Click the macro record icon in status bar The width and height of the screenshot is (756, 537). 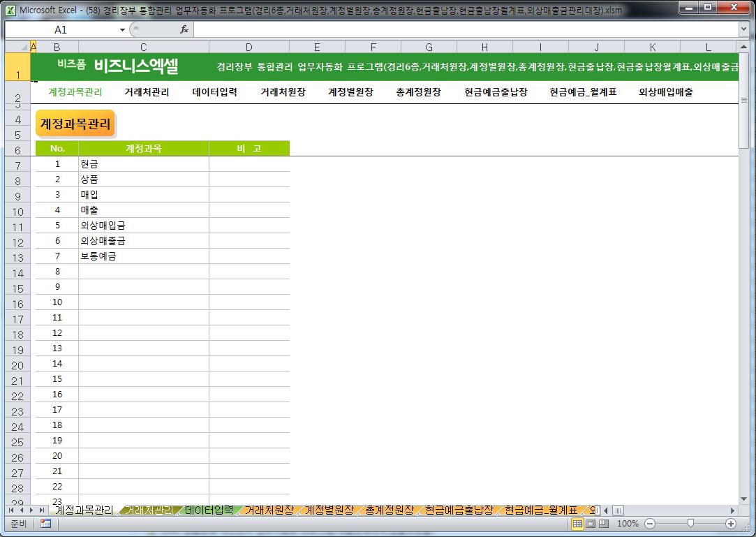click(x=46, y=524)
